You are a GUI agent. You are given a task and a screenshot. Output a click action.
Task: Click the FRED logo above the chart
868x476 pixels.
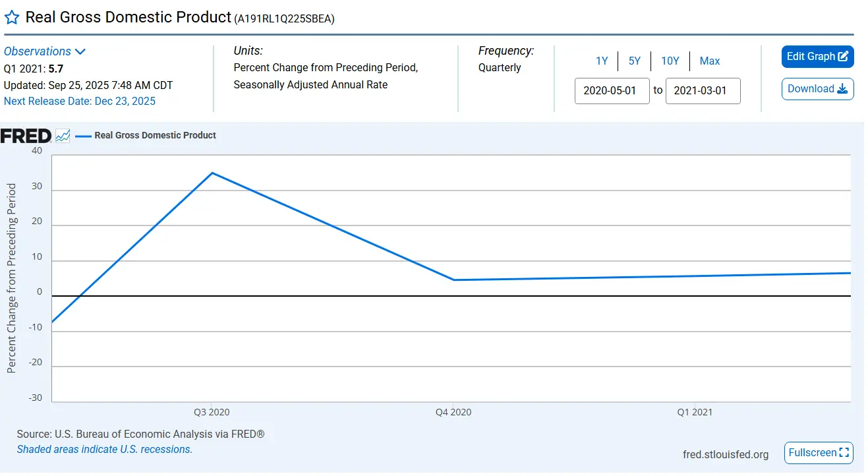26,136
